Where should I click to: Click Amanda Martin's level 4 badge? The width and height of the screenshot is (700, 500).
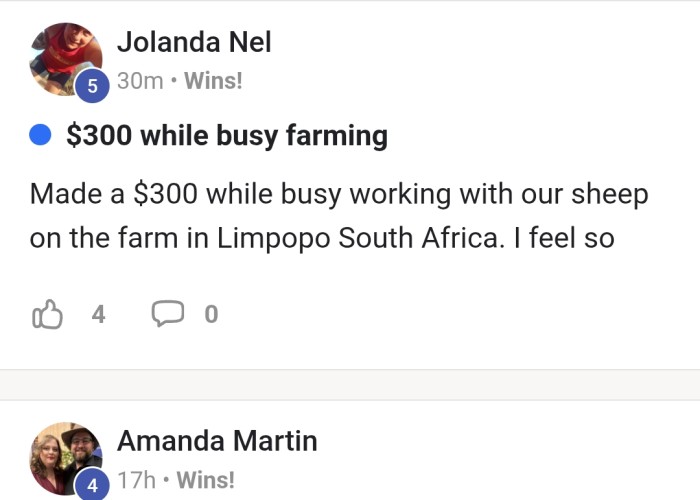92,485
